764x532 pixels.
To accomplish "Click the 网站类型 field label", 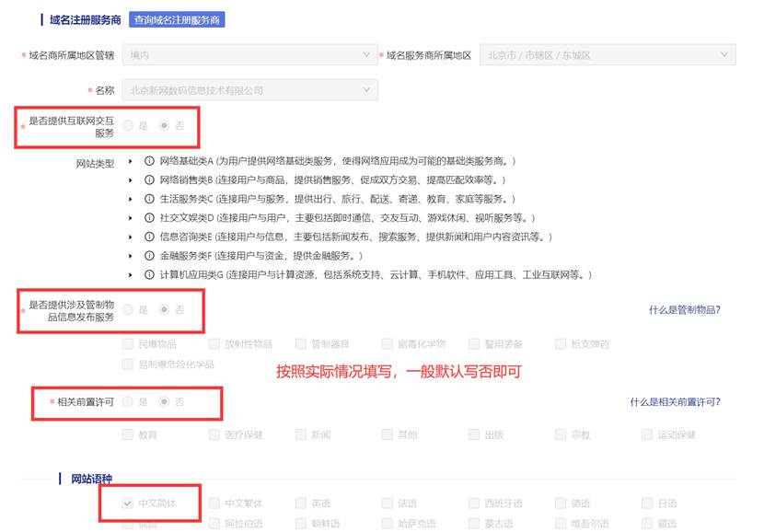I will click(x=95, y=164).
